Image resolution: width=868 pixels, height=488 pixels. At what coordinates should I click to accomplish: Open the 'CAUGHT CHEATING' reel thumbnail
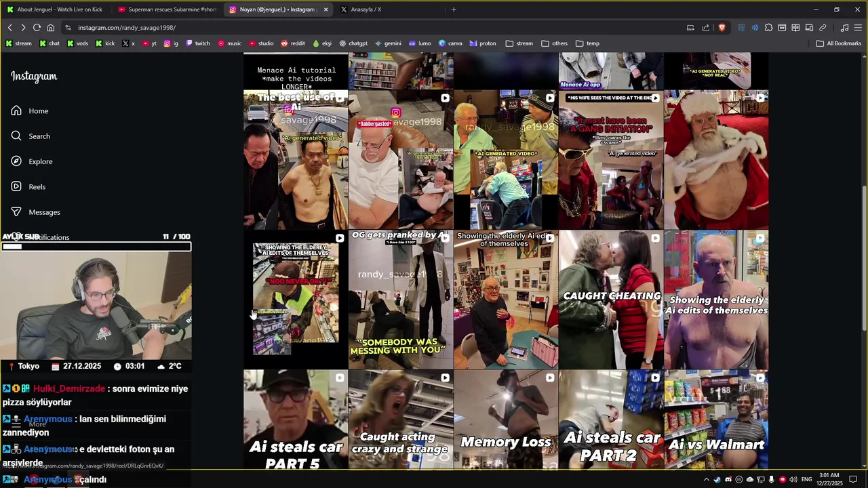[x=611, y=300]
